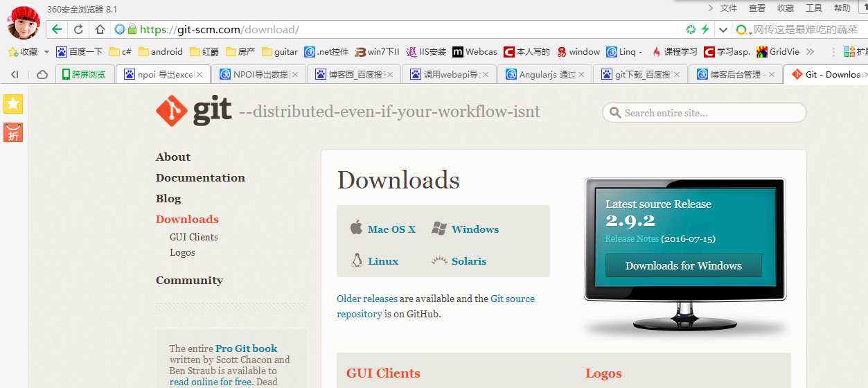Click the git logo
Image resolution: width=868 pixels, height=388 pixels.
(193, 111)
